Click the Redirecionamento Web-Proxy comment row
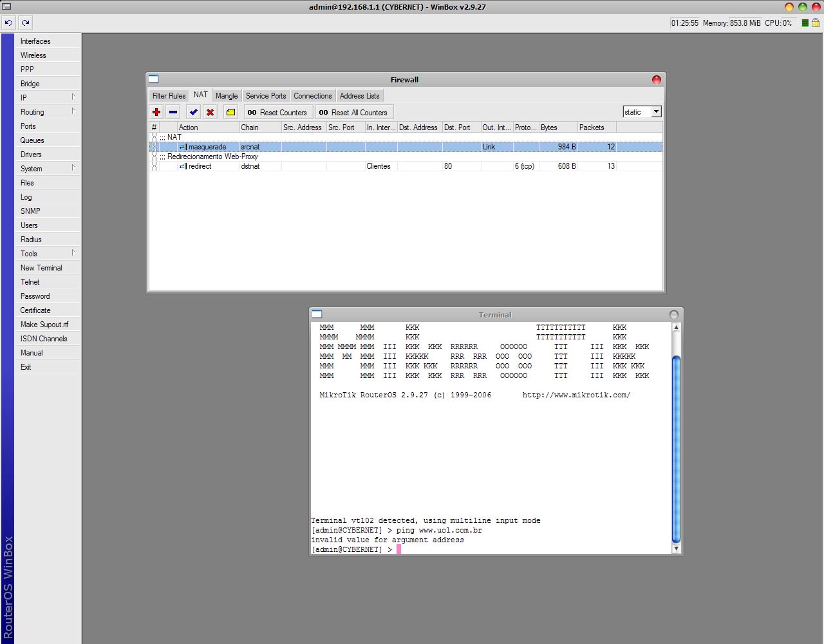 406,156
